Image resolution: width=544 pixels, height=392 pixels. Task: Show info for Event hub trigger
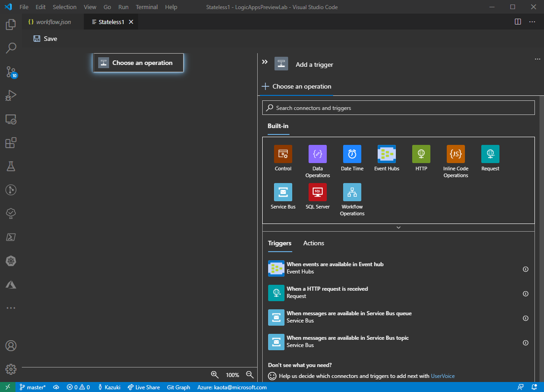[526, 269]
